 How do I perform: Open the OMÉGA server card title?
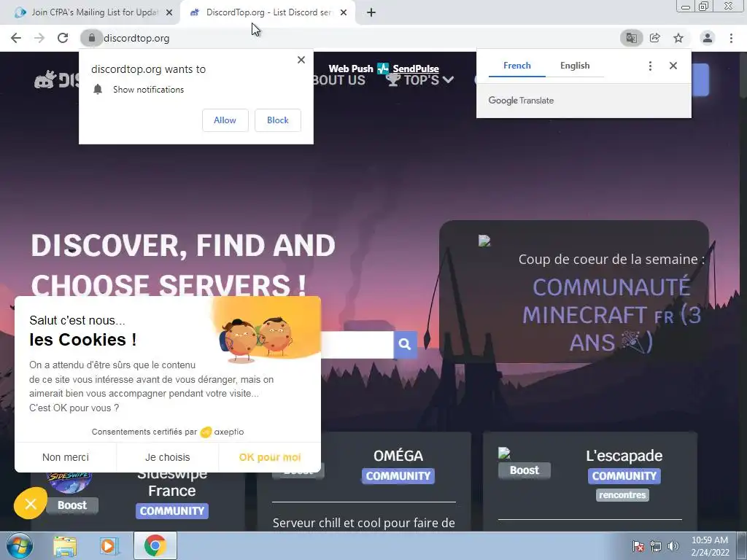[398, 456]
